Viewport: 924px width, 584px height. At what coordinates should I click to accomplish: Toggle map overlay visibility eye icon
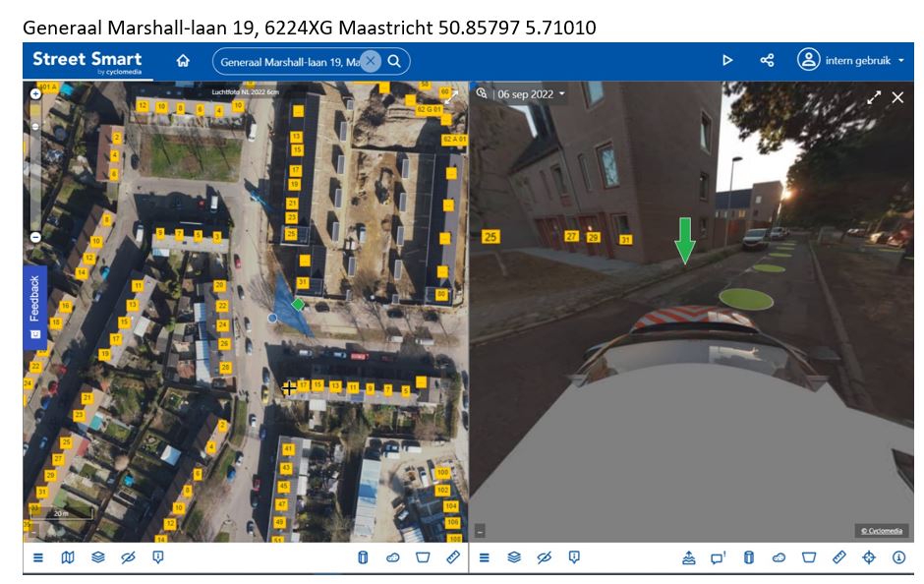pos(127,557)
